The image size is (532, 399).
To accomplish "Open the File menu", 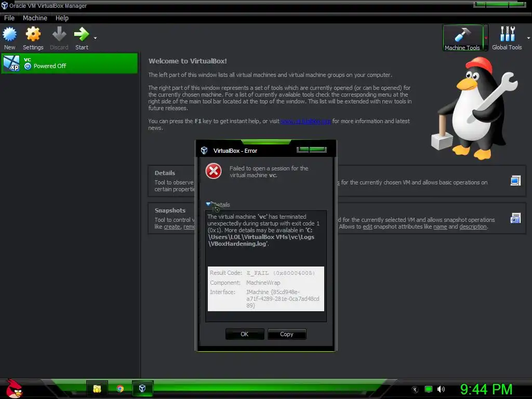I will tap(9, 18).
